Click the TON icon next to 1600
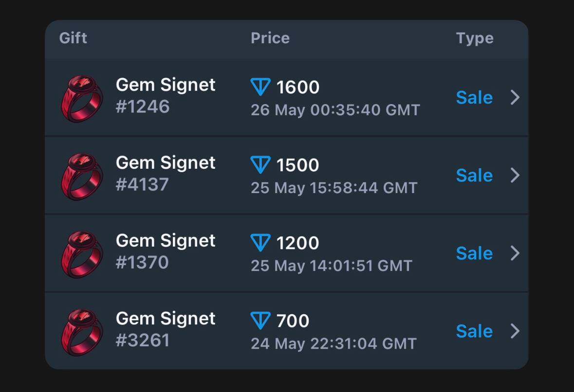The width and height of the screenshot is (574, 392). click(x=260, y=87)
